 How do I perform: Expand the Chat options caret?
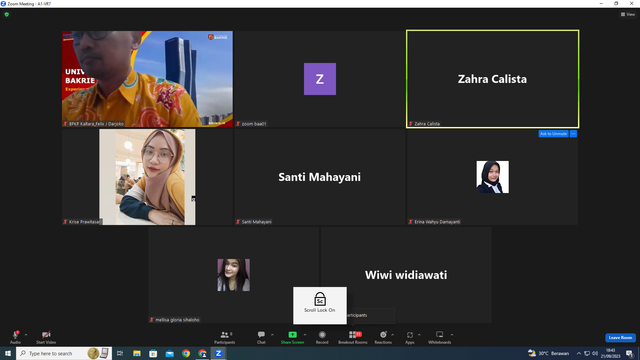click(x=272, y=335)
